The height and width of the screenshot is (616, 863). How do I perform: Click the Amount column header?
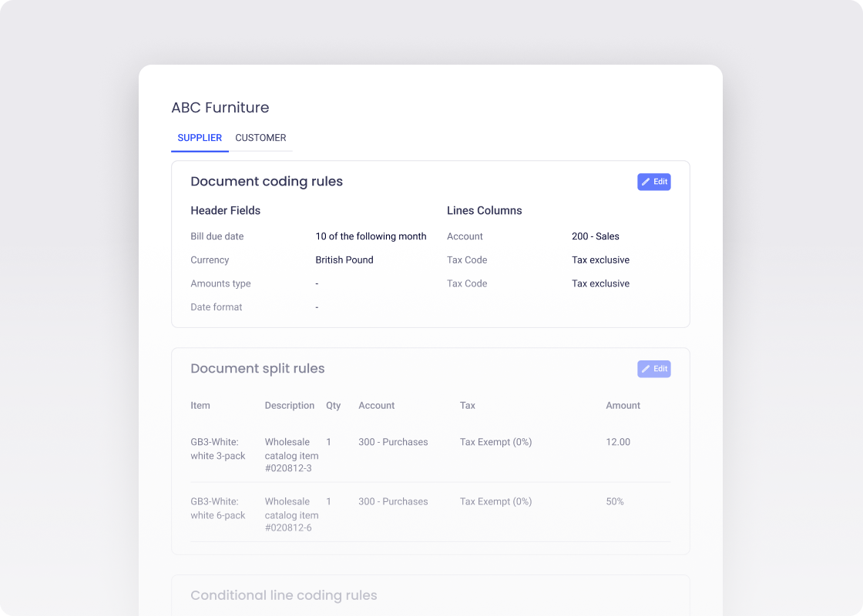point(623,406)
